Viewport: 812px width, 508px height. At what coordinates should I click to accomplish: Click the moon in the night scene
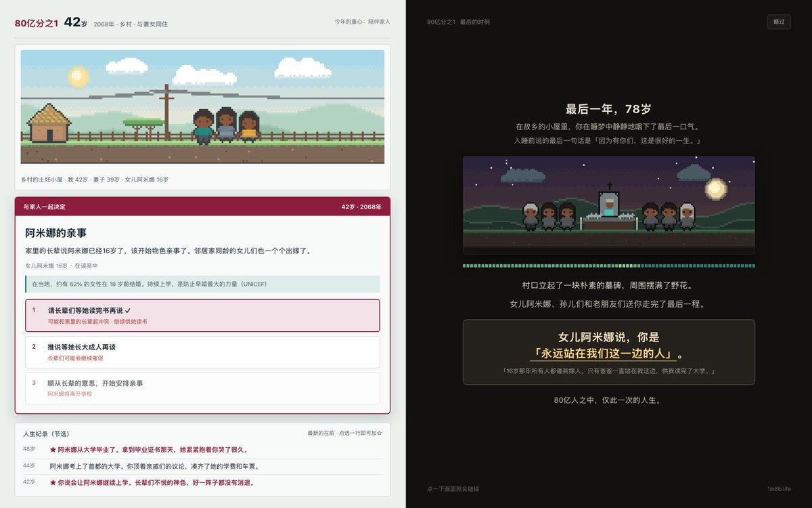(x=716, y=188)
